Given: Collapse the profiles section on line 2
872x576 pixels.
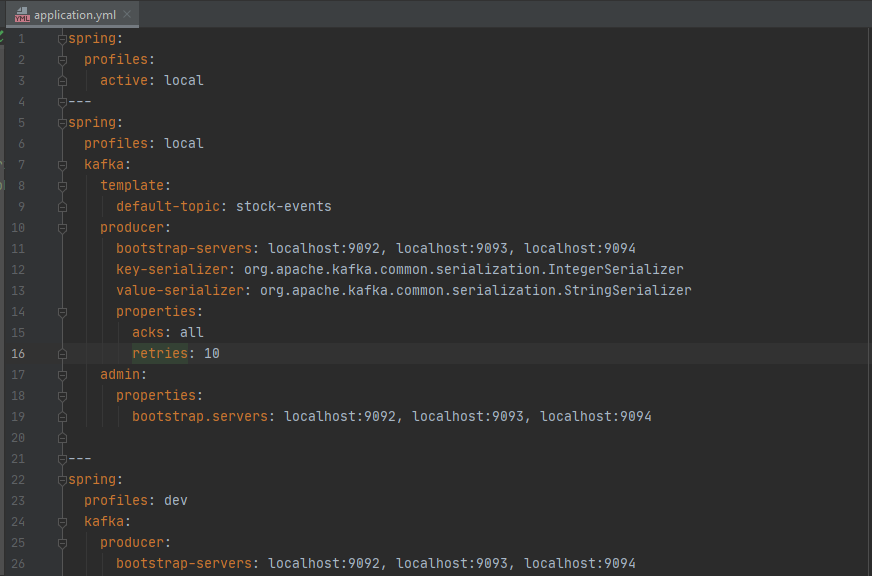Looking at the screenshot, I should pyautogui.click(x=62, y=59).
